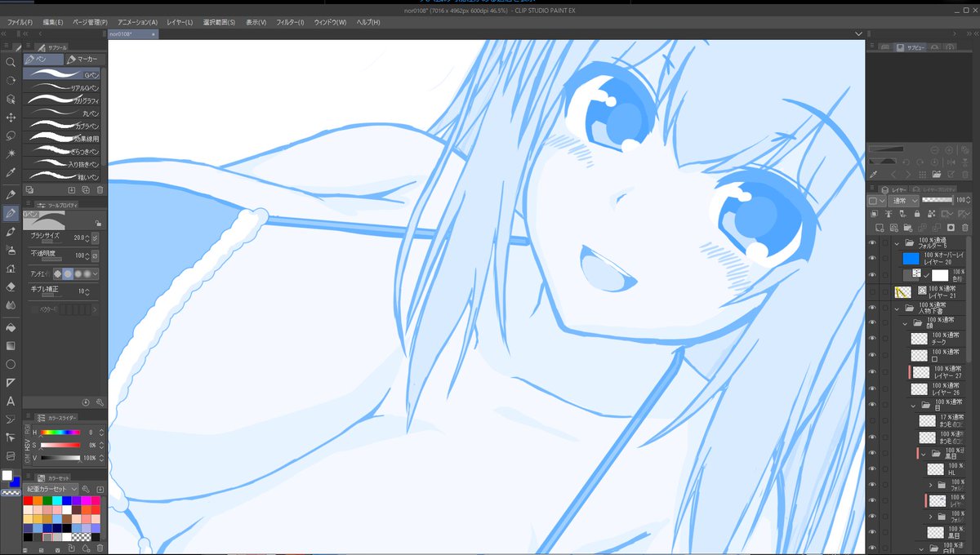980x555 pixels.
Task: Open the 紀州カラーセット color set dropdown
Action: coord(51,488)
